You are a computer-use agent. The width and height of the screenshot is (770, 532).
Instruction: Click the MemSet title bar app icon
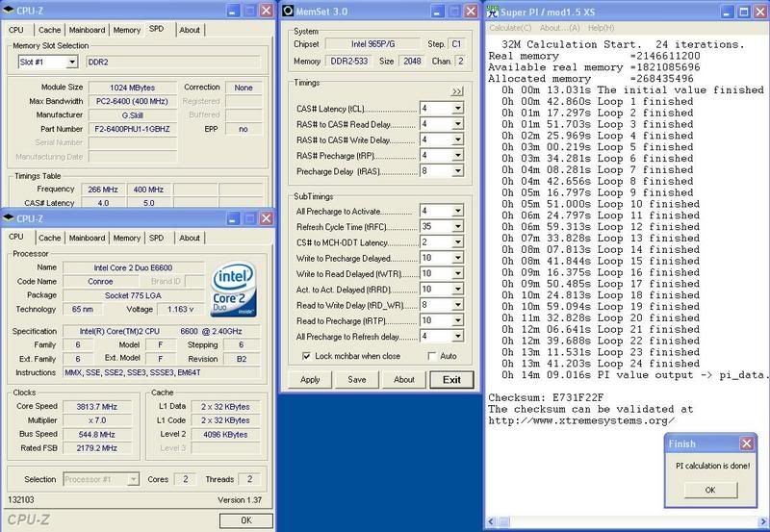pos(288,11)
